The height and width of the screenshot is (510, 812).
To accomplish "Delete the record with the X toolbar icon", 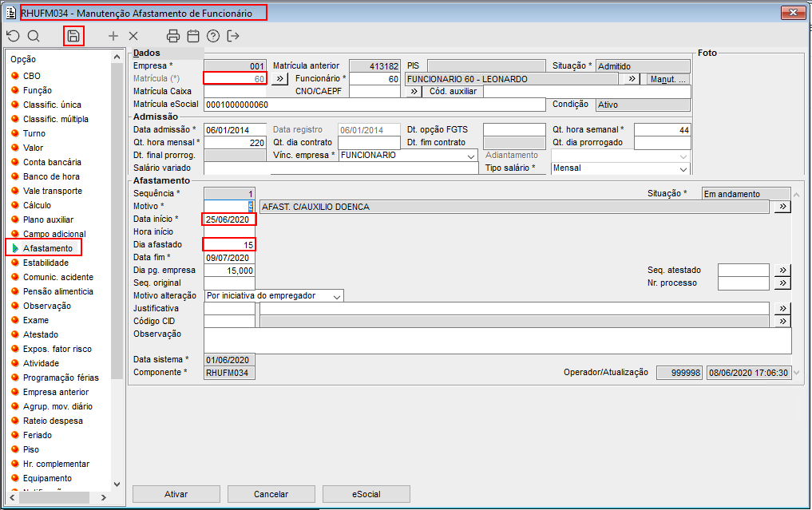I will tap(133, 36).
